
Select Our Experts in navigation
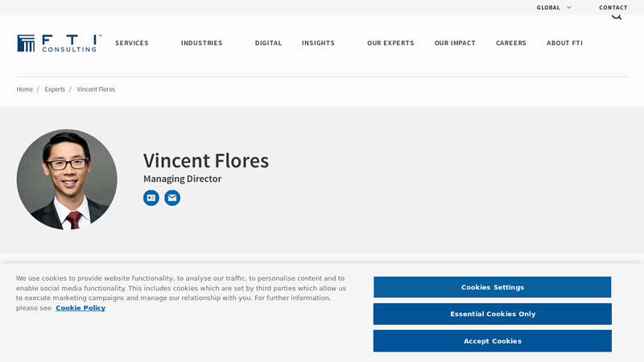tap(390, 43)
